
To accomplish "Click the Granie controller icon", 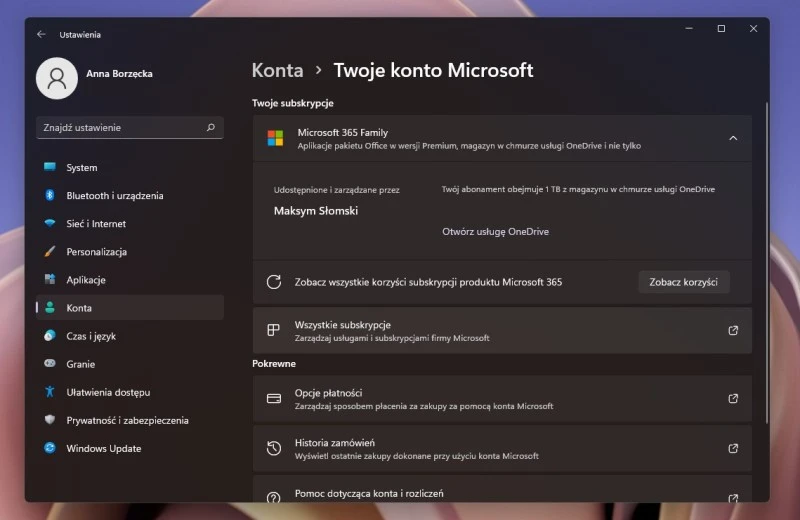I will tap(49, 363).
